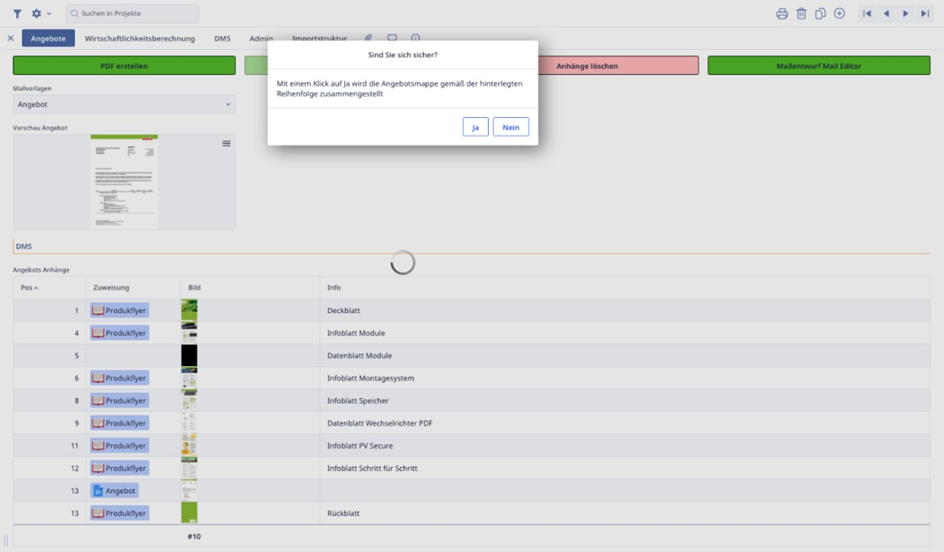The image size is (944, 552).
Task: Go to previous record arrow
Action: 886,14
